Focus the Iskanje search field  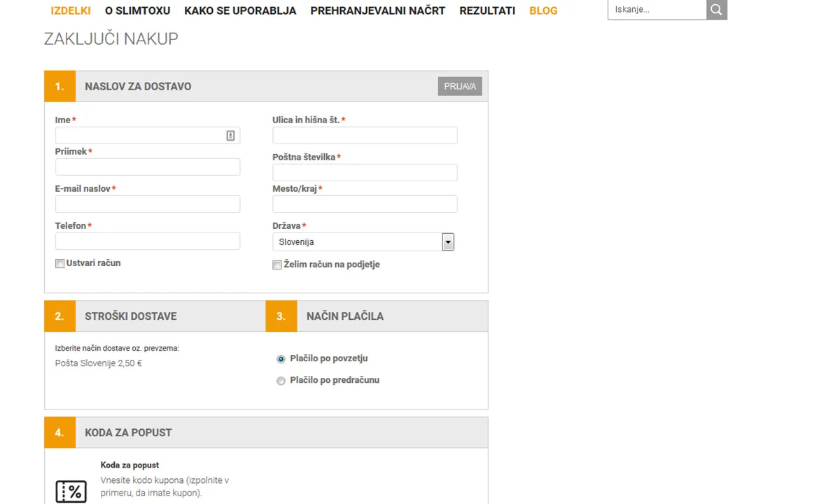[x=657, y=9]
